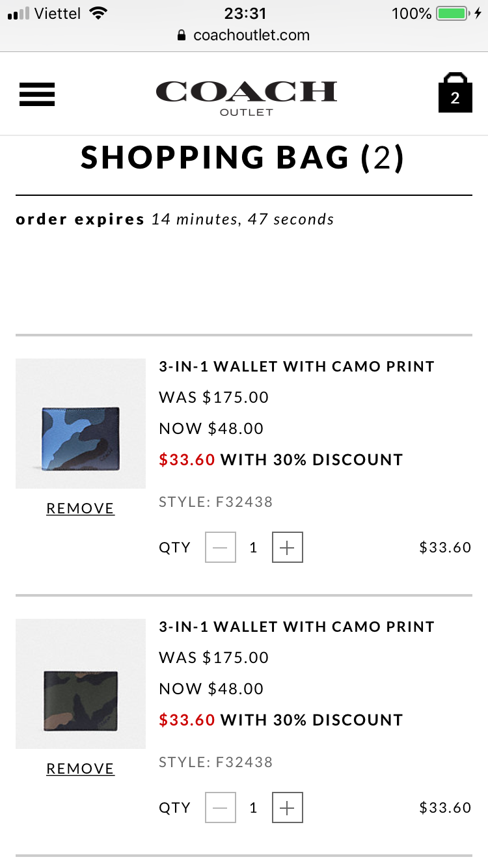Open the green camo wallet thumbnail
This screenshot has width=488, height=868.
coord(81,684)
